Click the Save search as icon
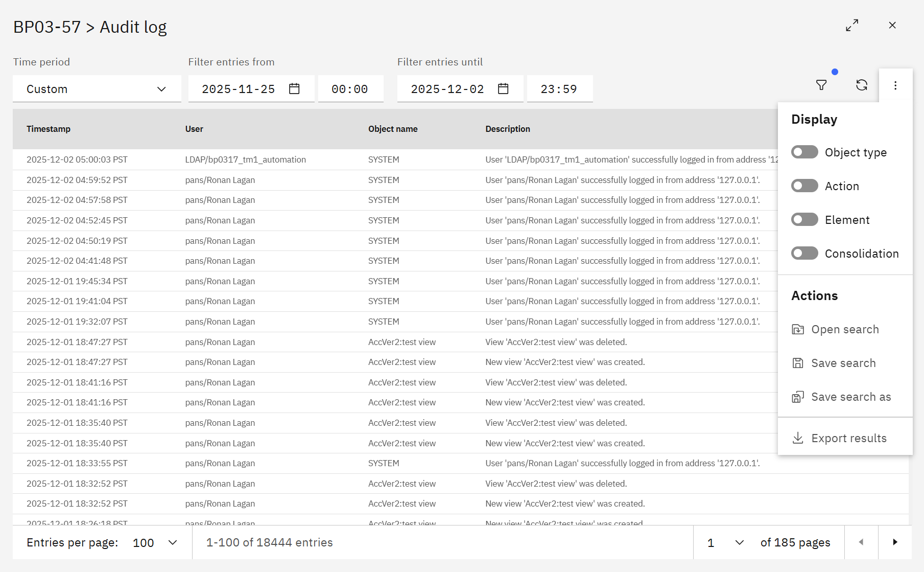This screenshot has height=572, width=924. tap(798, 396)
